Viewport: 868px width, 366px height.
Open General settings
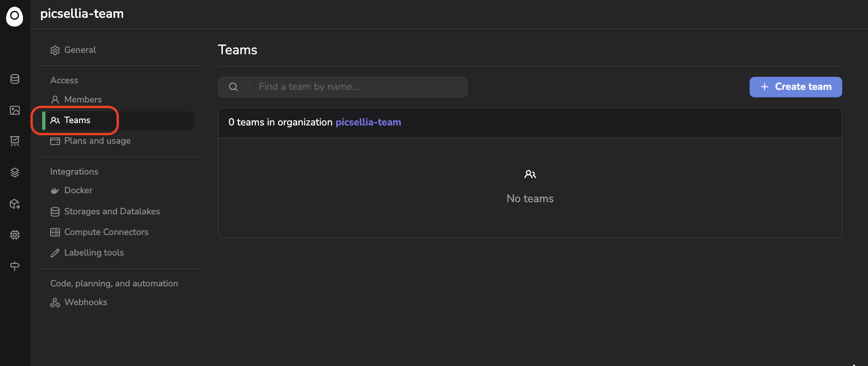point(80,50)
